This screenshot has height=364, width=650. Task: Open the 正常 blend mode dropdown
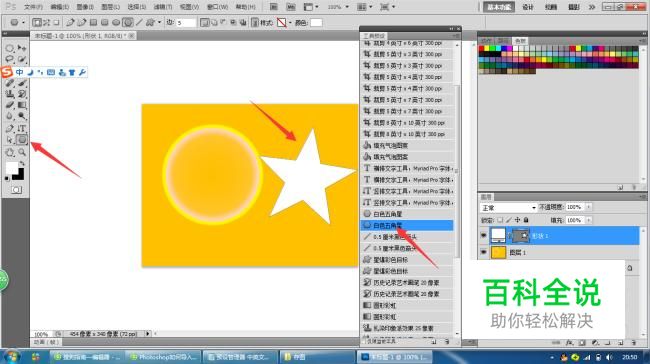pos(508,207)
